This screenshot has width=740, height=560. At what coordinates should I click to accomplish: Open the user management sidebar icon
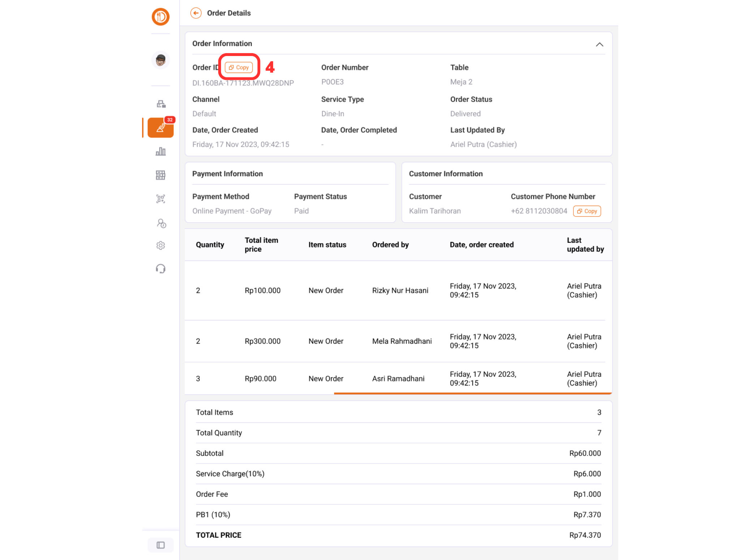point(161,223)
